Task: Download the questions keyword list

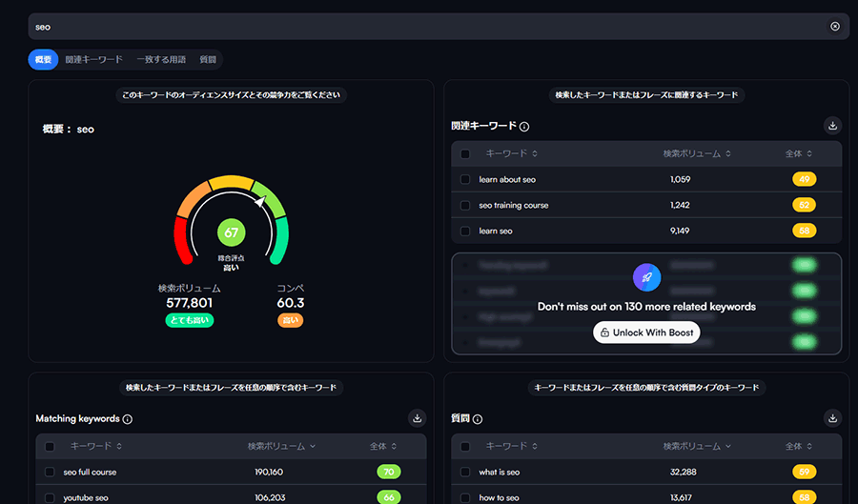Action: tap(832, 418)
